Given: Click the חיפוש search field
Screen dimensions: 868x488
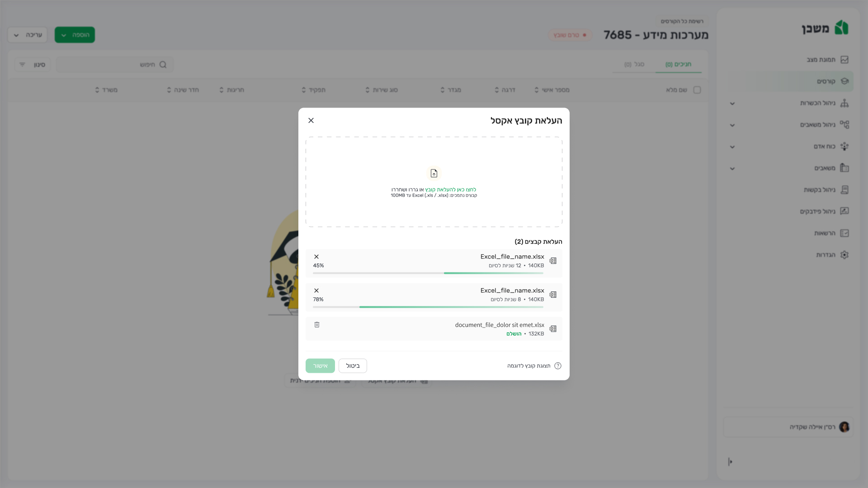Looking at the screenshot, I should point(115,65).
